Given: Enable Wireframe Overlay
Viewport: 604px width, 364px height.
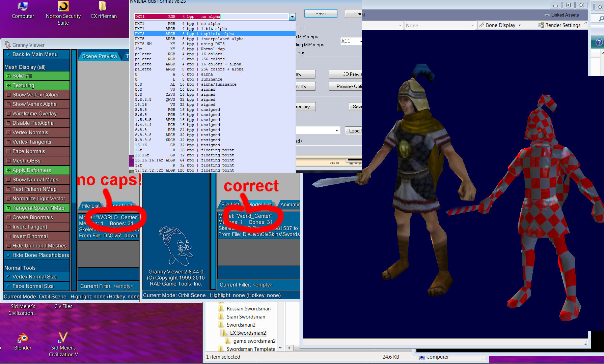Looking at the screenshot, I should click(36, 114).
